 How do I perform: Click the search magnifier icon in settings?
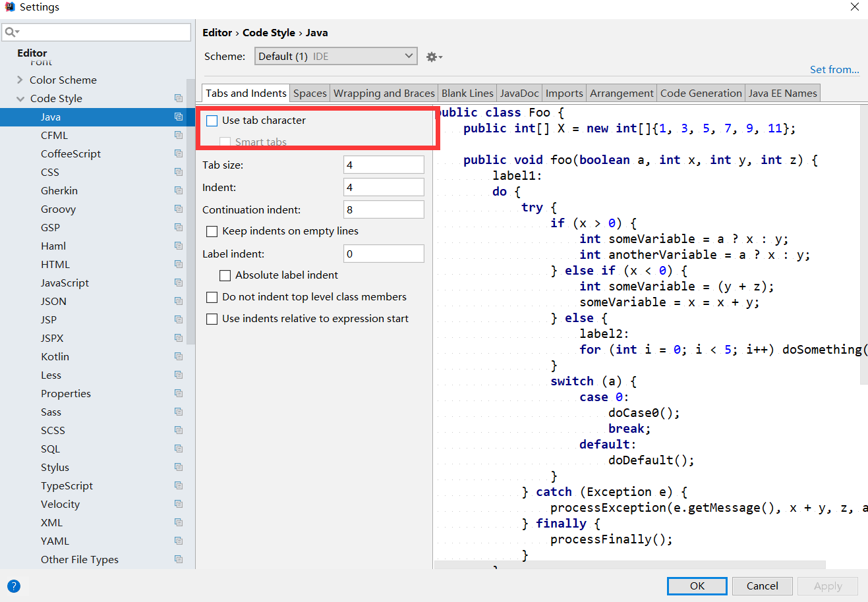[x=11, y=32]
